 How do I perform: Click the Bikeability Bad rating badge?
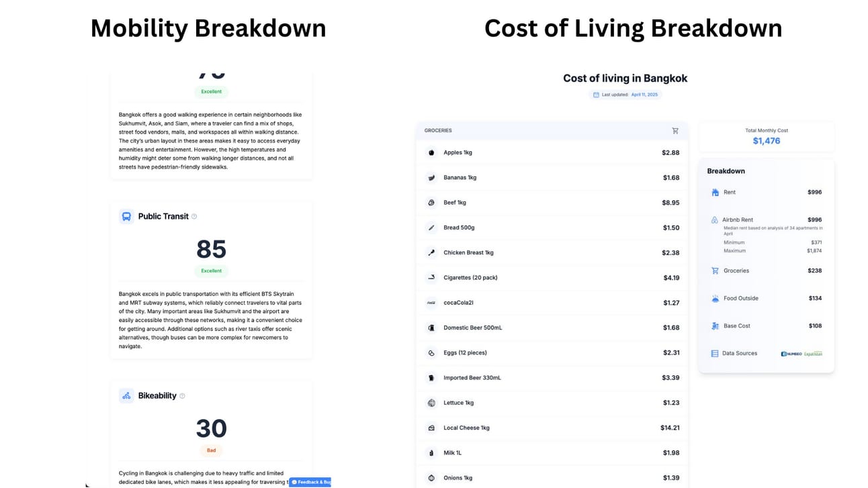click(211, 450)
